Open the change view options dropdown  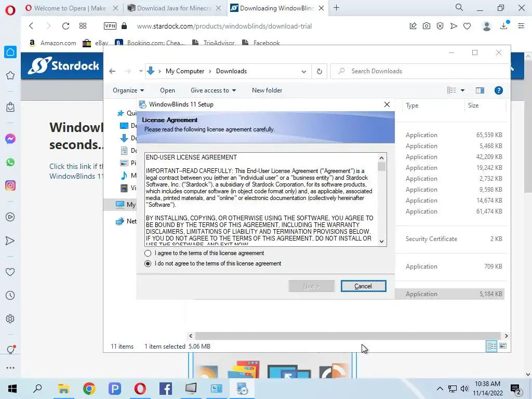point(462,90)
